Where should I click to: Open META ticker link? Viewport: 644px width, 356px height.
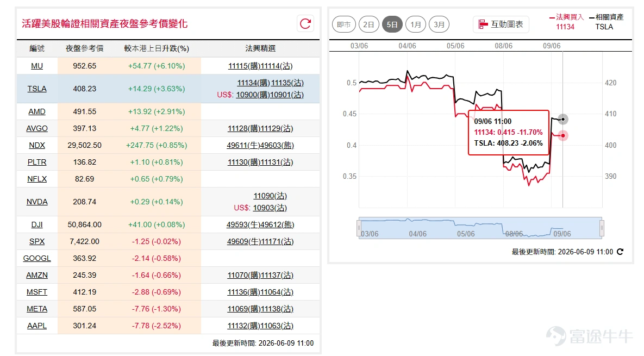click(37, 309)
